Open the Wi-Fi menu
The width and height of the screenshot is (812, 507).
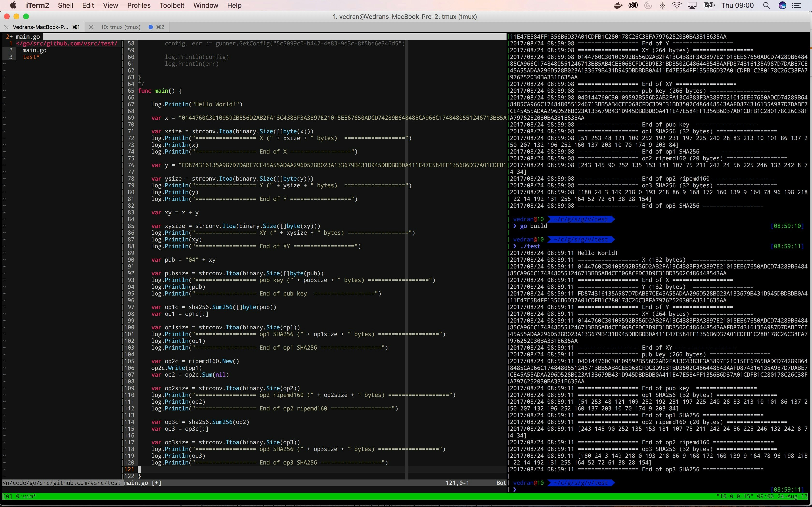click(677, 5)
